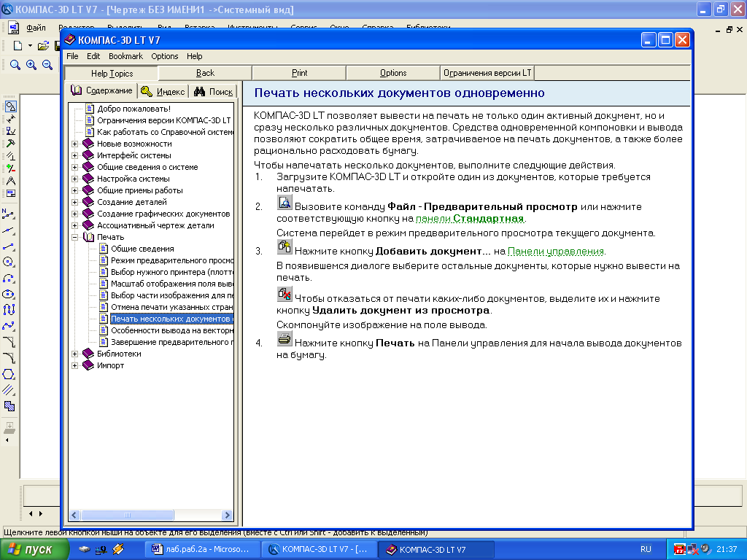The image size is (747, 560).
Task: Select the Associative views panel icon
Action: coord(10,193)
